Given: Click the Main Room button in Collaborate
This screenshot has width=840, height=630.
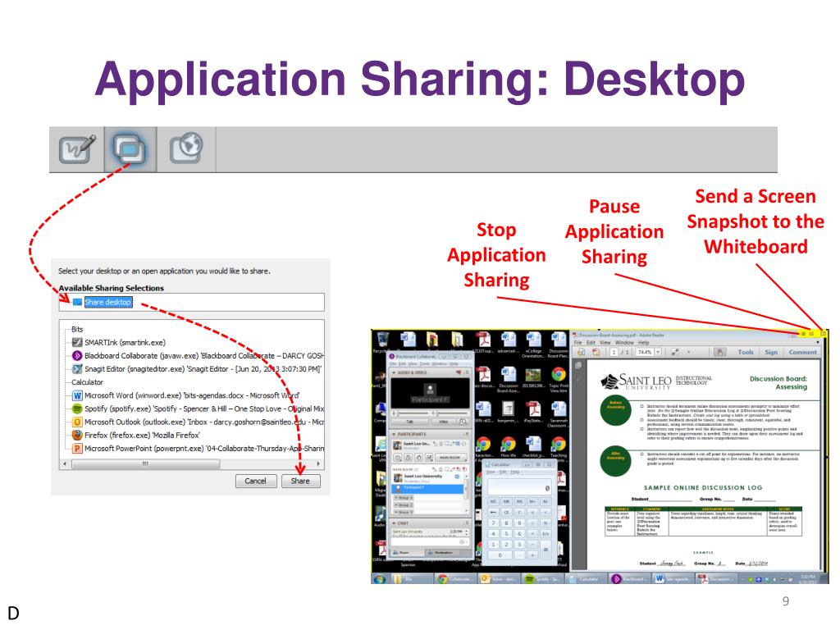Looking at the screenshot, I should (450, 458).
